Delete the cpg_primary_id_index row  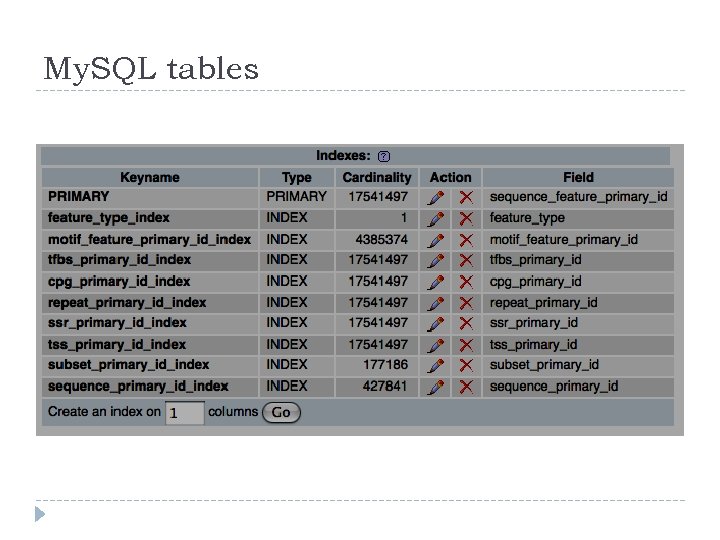[x=465, y=282]
